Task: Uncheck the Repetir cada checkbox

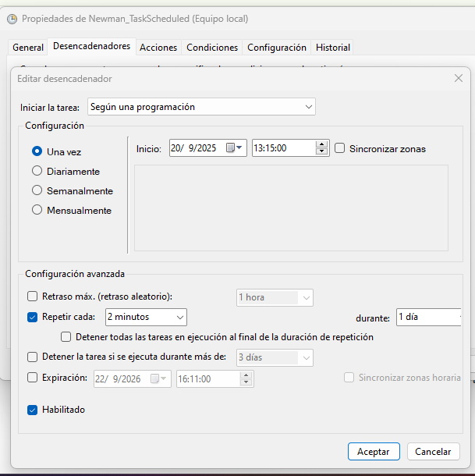Action: pyautogui.click(x=33, y=317)
